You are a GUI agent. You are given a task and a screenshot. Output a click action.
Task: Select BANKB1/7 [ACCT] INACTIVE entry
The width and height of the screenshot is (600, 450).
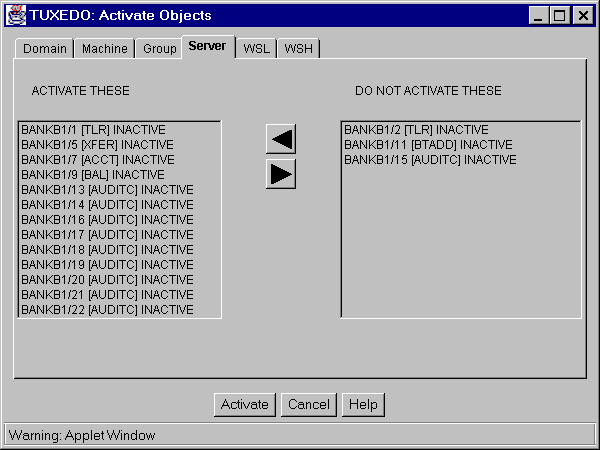119,160
